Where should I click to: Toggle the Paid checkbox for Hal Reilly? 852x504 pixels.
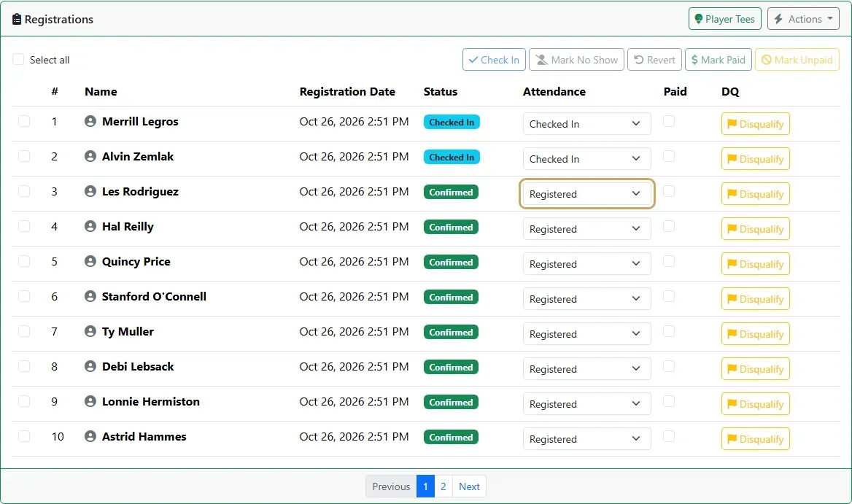(x=669, y=226)
